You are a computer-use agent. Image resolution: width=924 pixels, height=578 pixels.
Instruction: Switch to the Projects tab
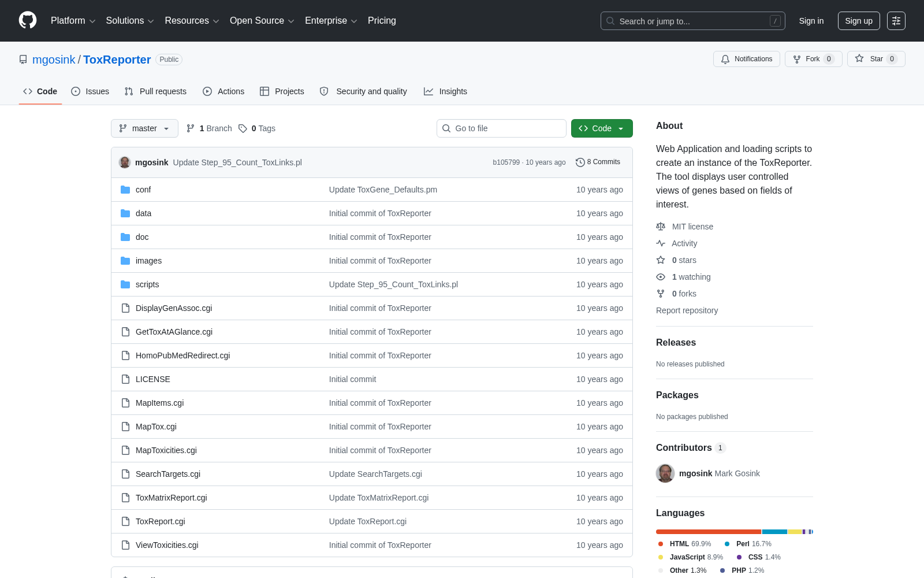click(x=282, y=91)
